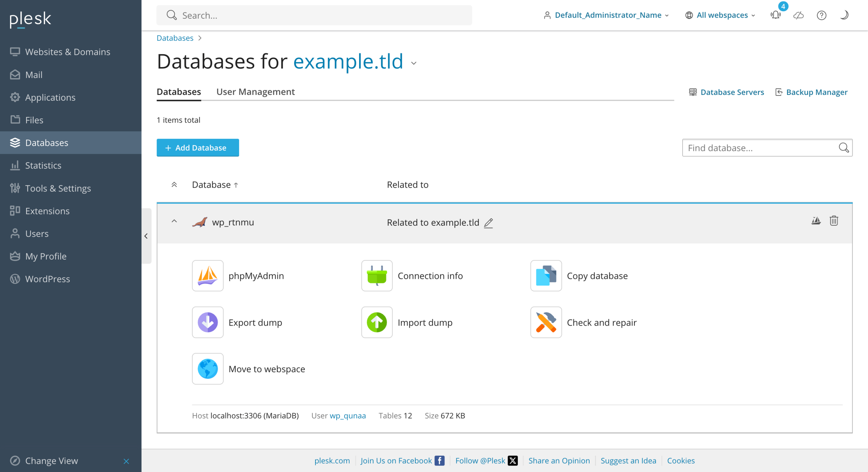The height and width of the screenshot is (472, 868).
Task: Click the Move to webspace globe icon
Action: coord(208,369)
